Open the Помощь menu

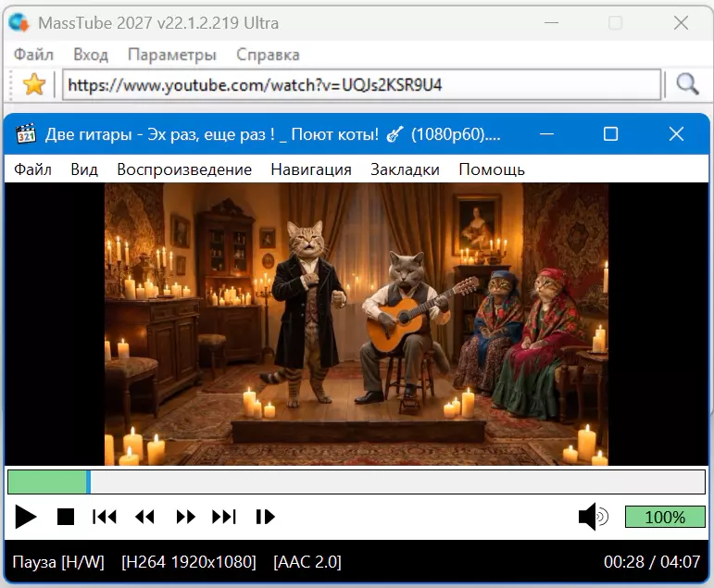pos(492,169)
